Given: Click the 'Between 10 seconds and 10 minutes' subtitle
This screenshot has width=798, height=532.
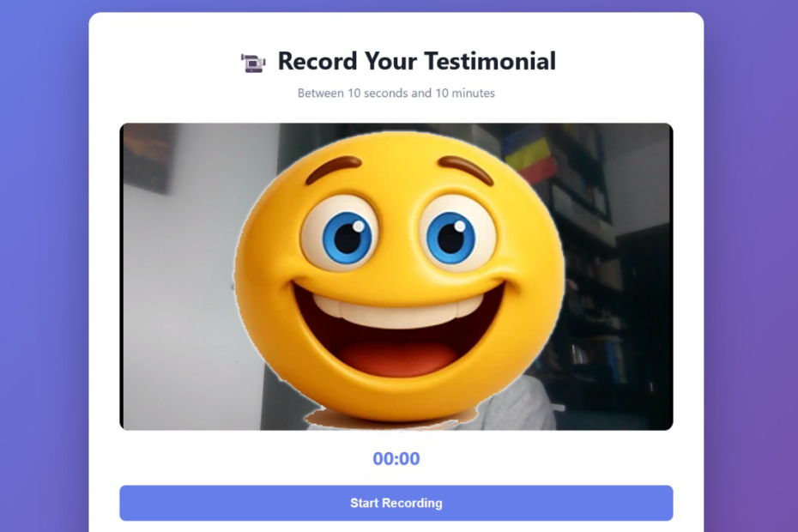Looking at the screenshot, I should [396, 94].
